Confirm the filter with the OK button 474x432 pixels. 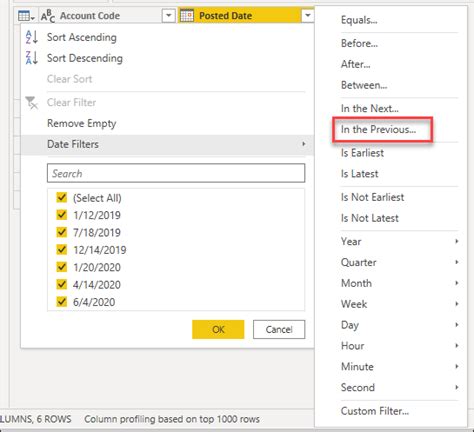click(218, 329)
